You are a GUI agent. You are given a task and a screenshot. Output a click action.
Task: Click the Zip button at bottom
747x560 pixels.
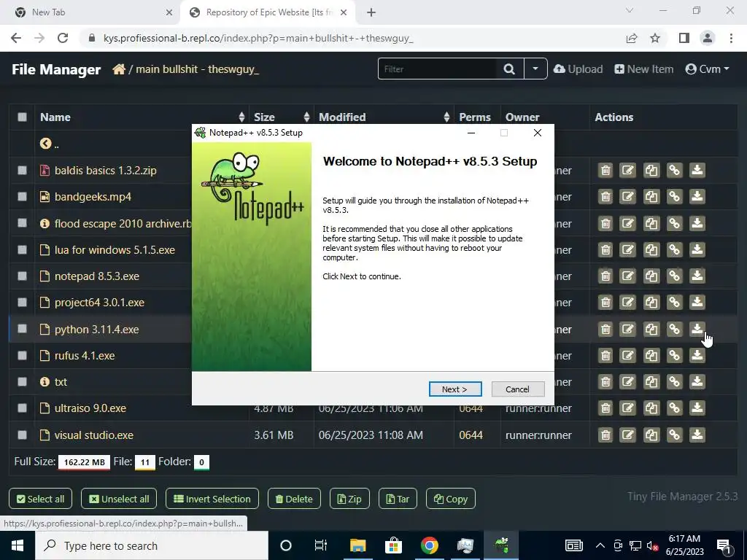point(349,499)
